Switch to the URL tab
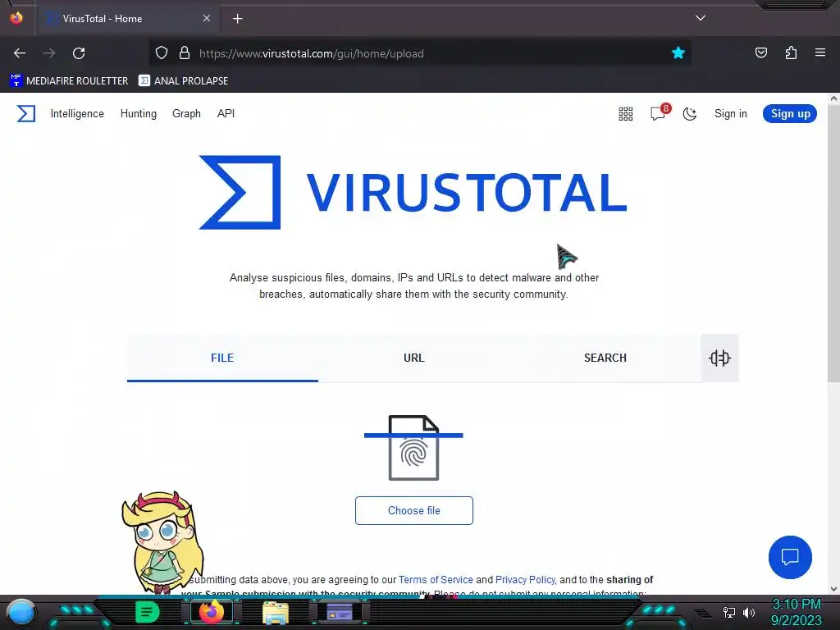Viewport: 840px width, 630px height. 413,358
